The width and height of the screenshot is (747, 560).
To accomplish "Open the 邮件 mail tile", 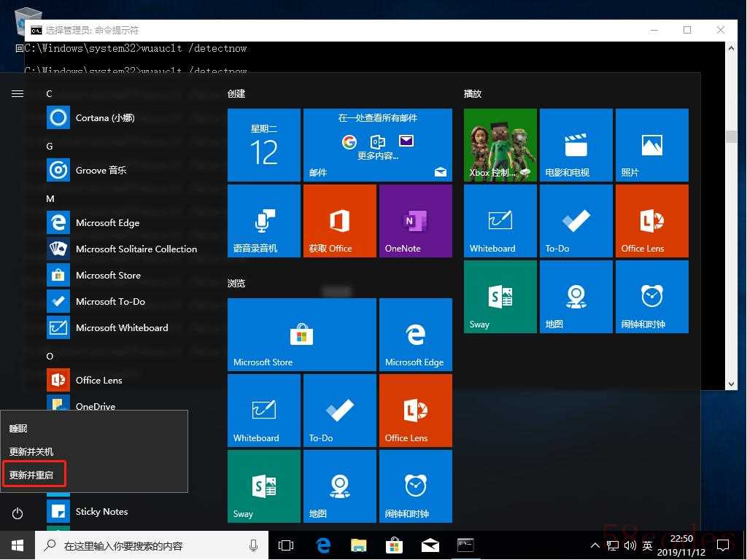I will pyautogui.click(x=378, y=145).
